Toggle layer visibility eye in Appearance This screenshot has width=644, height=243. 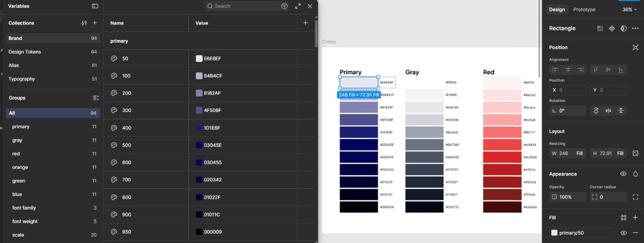tap(623, 174)
